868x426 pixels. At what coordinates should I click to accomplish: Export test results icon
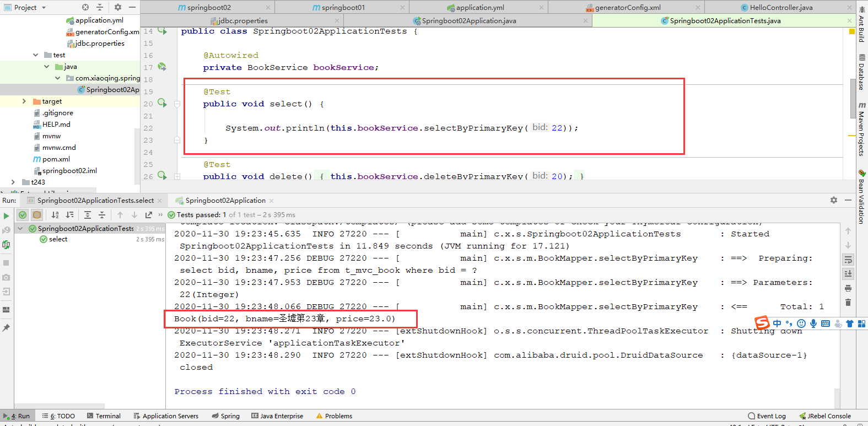pos(149,215)
